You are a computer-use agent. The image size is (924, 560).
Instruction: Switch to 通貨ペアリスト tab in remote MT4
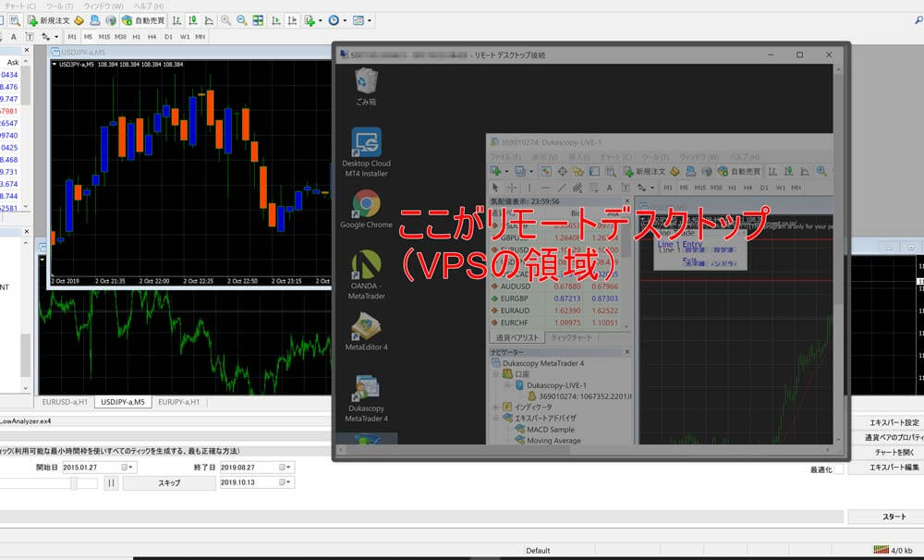[x=517, y=338]
